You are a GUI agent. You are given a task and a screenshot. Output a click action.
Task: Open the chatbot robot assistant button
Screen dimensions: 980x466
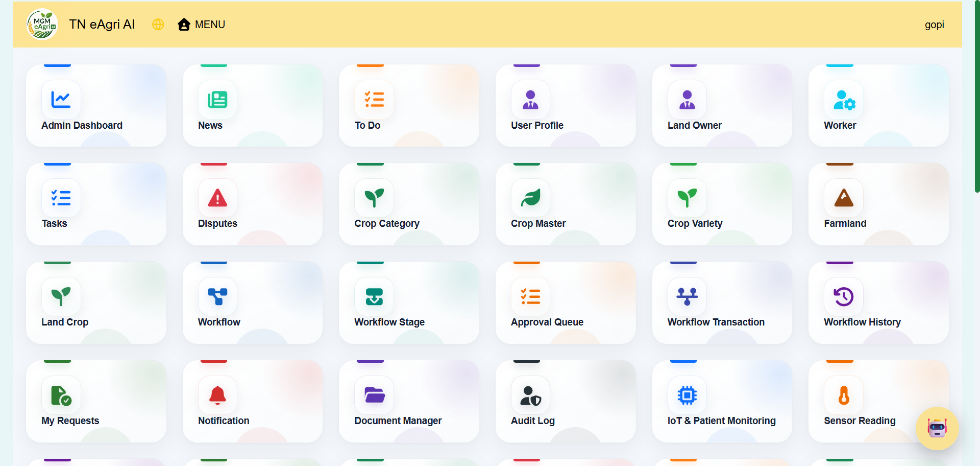coord(937,428)
